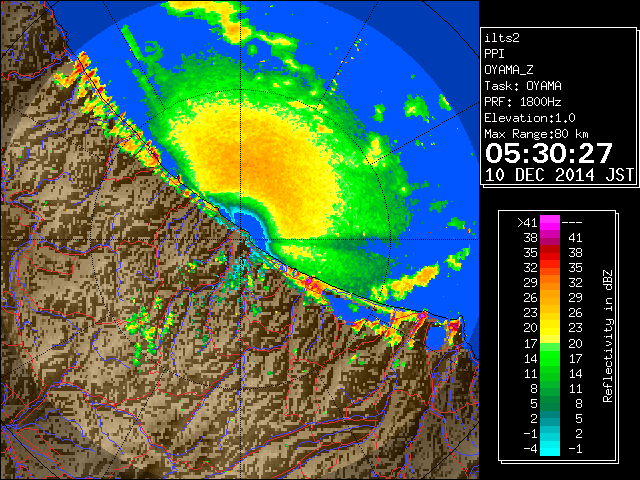Viewport: 640px width, 480px height.
Task: Select the 'Task: OYAMA' line
Action: coord(523,86)
